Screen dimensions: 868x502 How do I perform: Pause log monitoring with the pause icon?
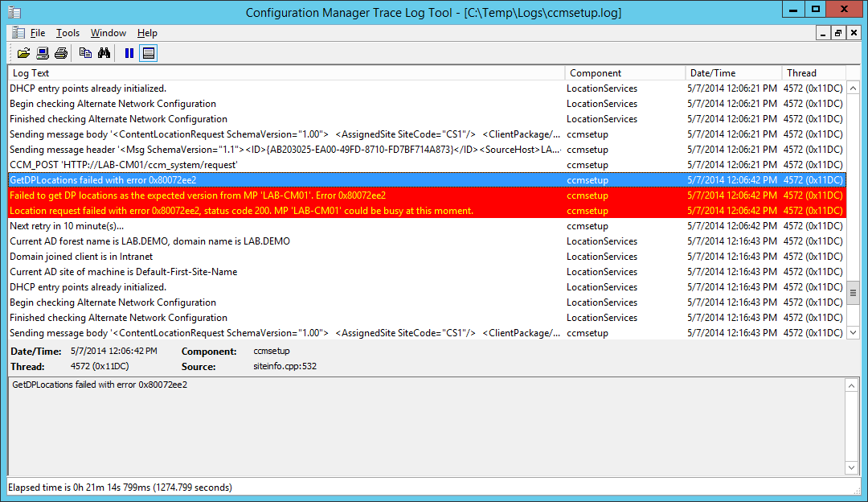click(129, 53)
